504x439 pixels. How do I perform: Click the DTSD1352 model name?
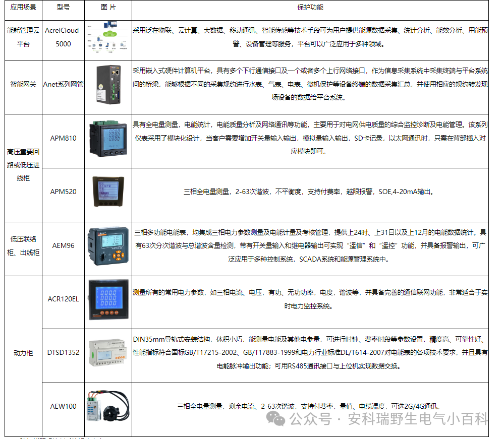click(64, 353)
